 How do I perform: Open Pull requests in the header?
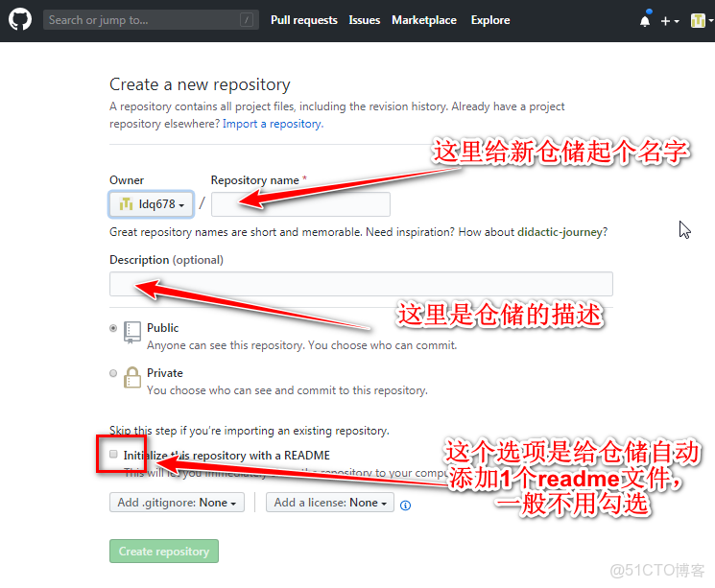tap(304, 20)
